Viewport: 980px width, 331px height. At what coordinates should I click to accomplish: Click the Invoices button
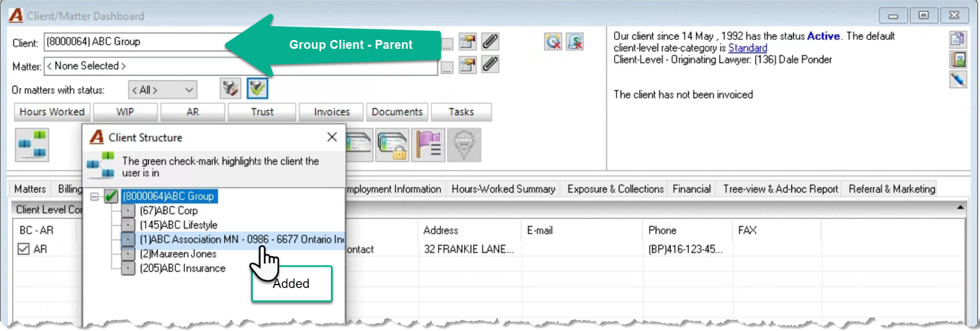pyautogui.click(x=331, y=112)
